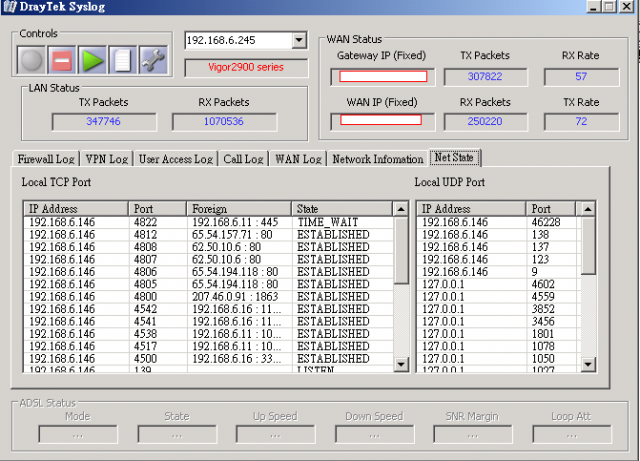Select TCP row with port 4808
Viewport: 640px width, 461px height.
(209, 247)
